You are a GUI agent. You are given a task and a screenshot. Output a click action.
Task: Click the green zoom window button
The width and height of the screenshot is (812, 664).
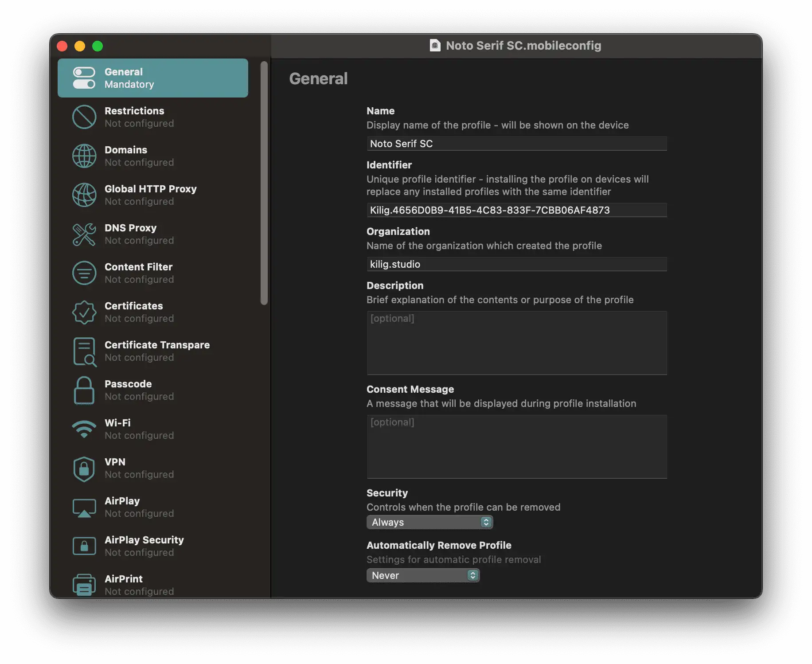tap(98, 46)
